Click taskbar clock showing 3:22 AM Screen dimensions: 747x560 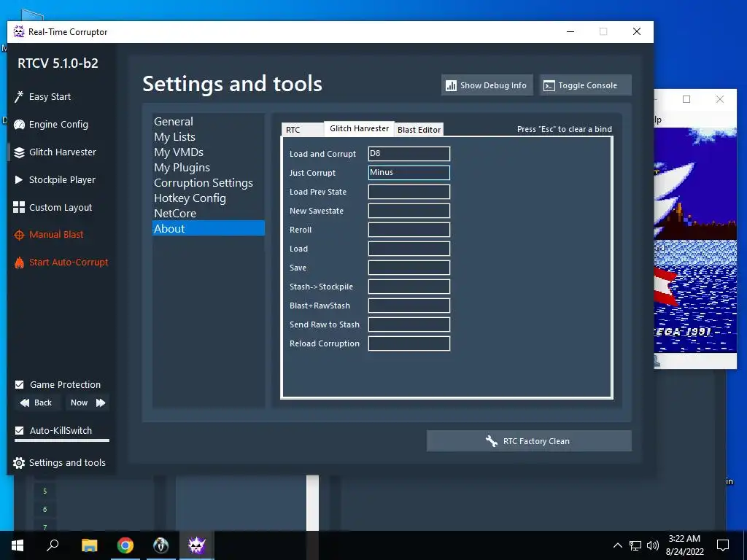click(684, 545)
